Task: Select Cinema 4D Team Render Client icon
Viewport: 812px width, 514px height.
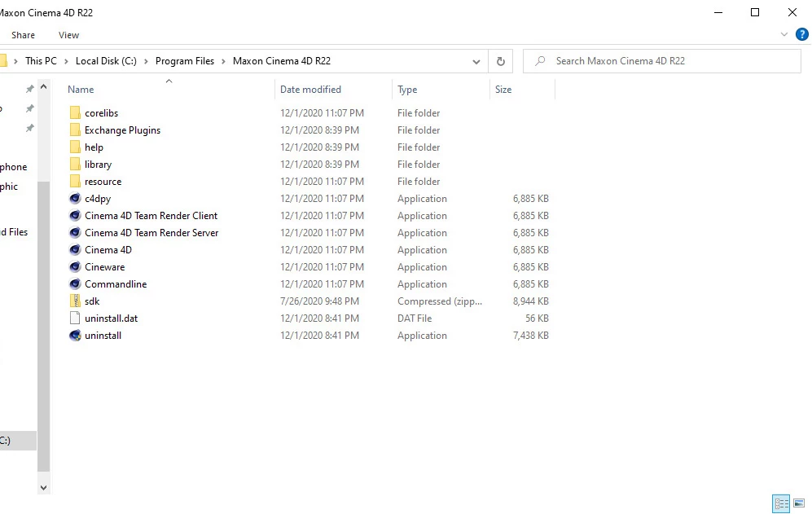Action: (75, 216)
